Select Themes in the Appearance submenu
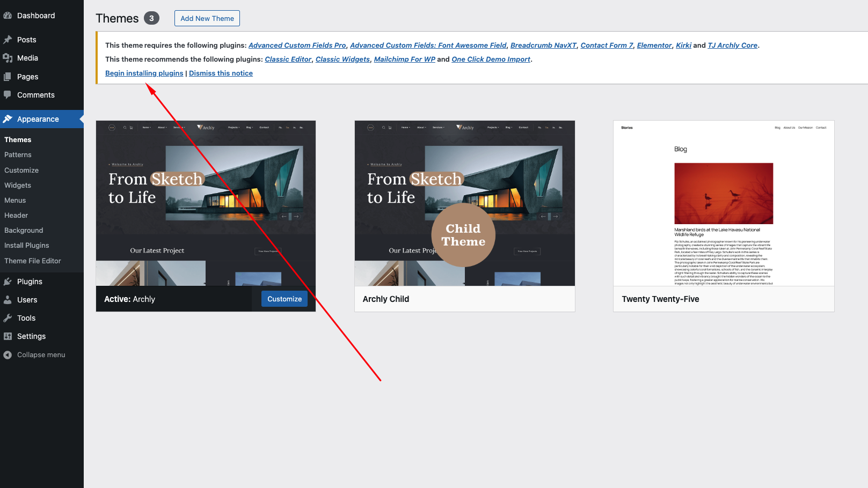This screenshot has height=488, width=868. coord(18,139)
